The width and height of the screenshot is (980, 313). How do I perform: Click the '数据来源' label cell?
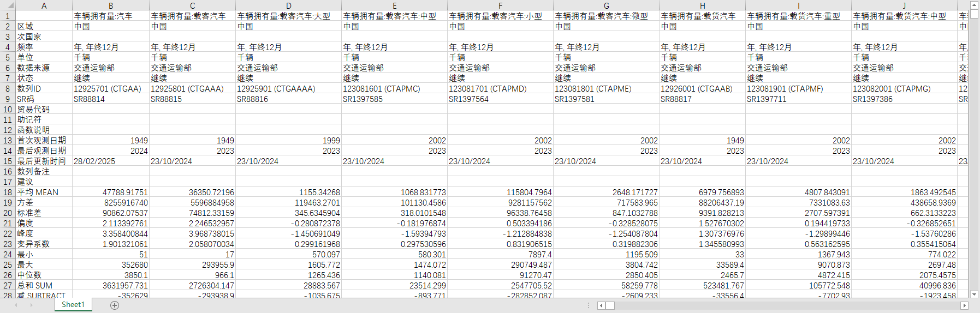(x=44, y=68)
